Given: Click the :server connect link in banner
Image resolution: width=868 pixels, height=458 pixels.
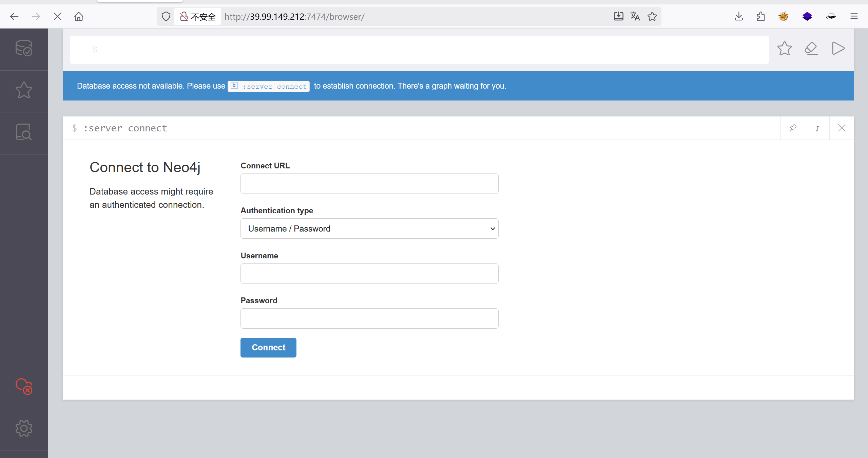Looking at the screenshot, I should (x=269, y=86).
